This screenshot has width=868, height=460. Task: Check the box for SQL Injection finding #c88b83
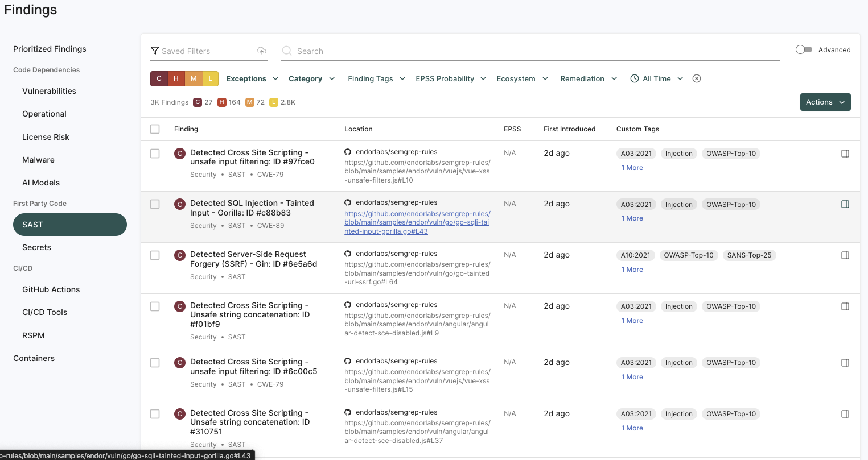tap(155, 204)
